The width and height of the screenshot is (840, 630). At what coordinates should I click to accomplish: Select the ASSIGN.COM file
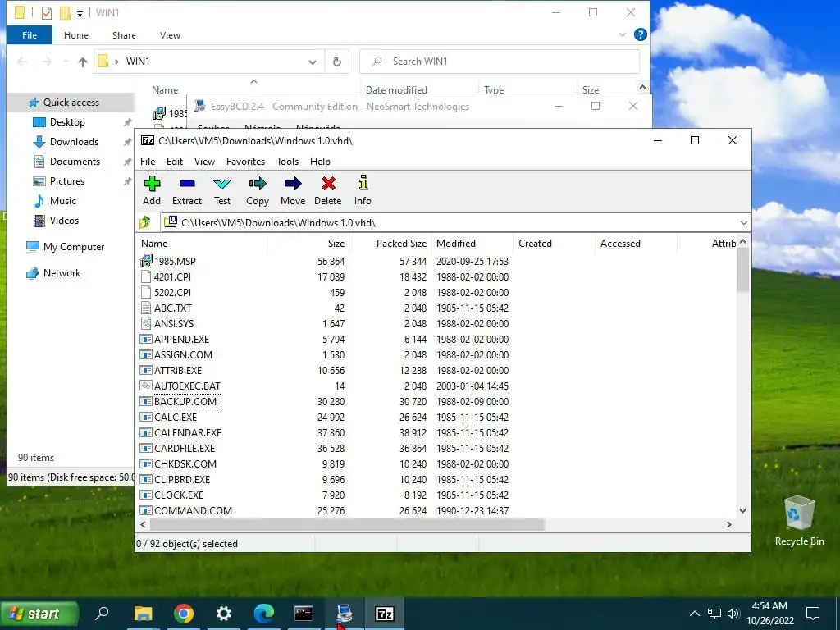183,354
